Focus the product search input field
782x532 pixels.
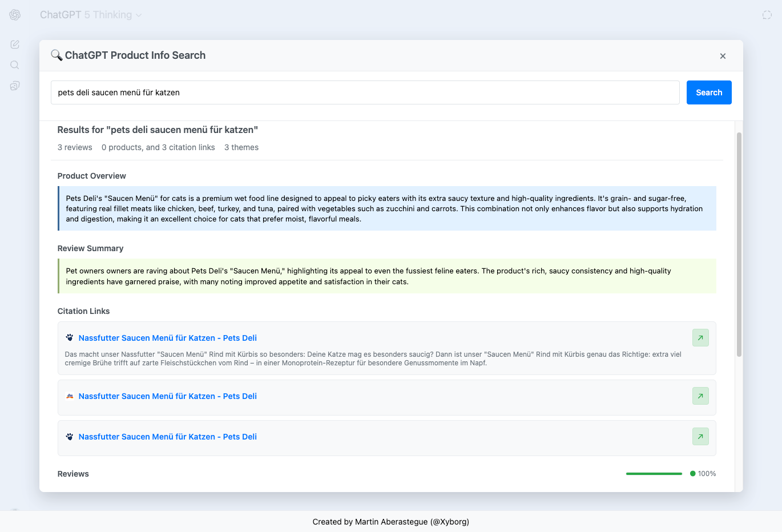click(365, 92)
